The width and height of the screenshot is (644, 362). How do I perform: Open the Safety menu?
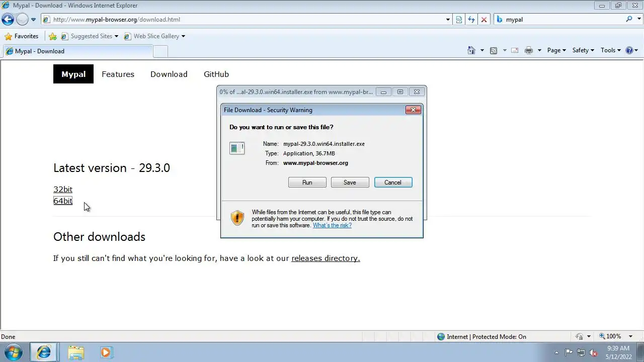point(583,50)
